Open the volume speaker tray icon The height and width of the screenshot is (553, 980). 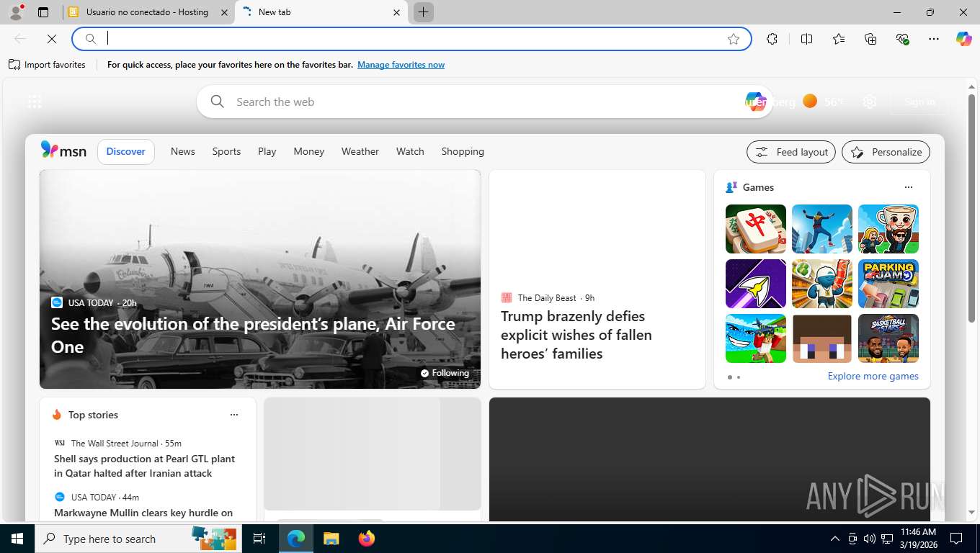click(x=870, y=539)
